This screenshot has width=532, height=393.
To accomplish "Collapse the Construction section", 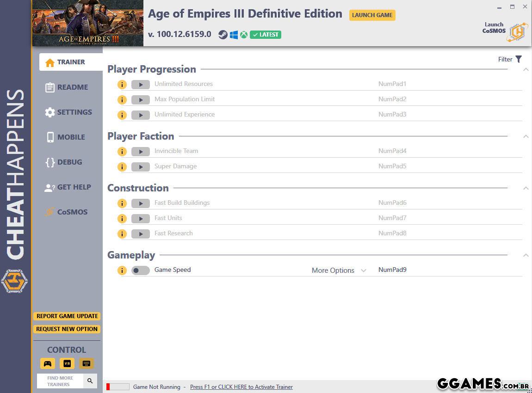I will 526,188.
